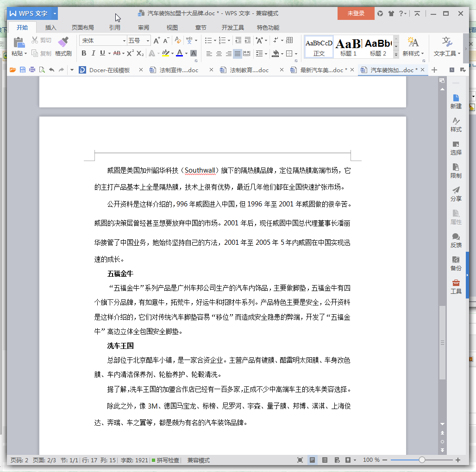Click the numbered list icon
476x472 pixels.
pos(222,40)
